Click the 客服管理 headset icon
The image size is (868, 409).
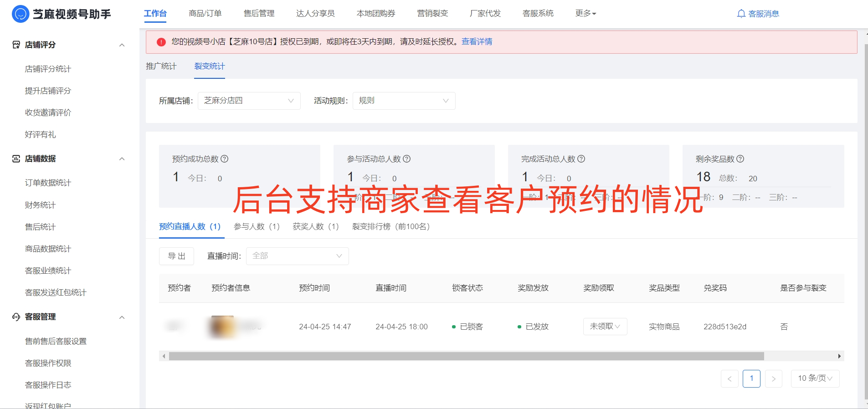tap(16, 317)
